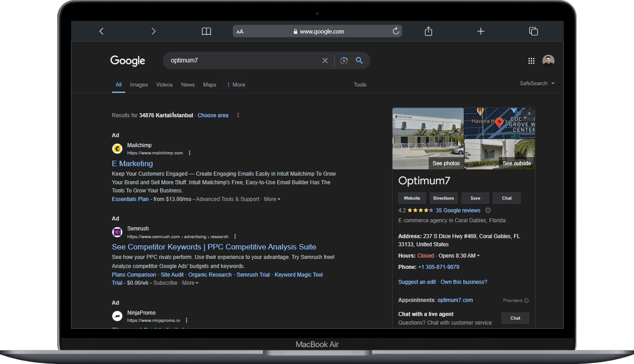
Task: Open See outside street view thumbnail
Action: click(x=500, y=154)
